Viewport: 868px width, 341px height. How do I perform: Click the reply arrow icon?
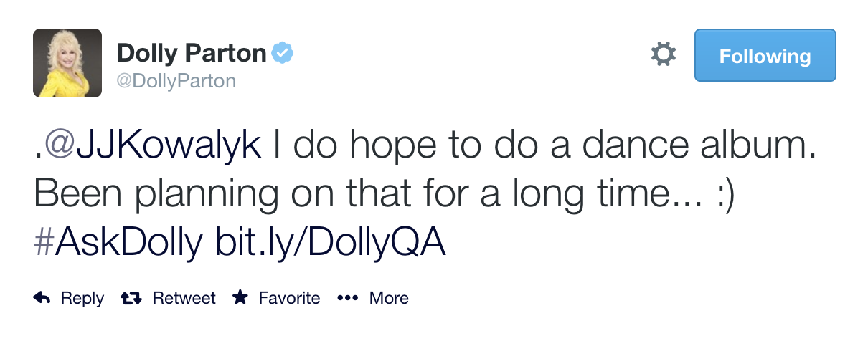coord(42,298)
